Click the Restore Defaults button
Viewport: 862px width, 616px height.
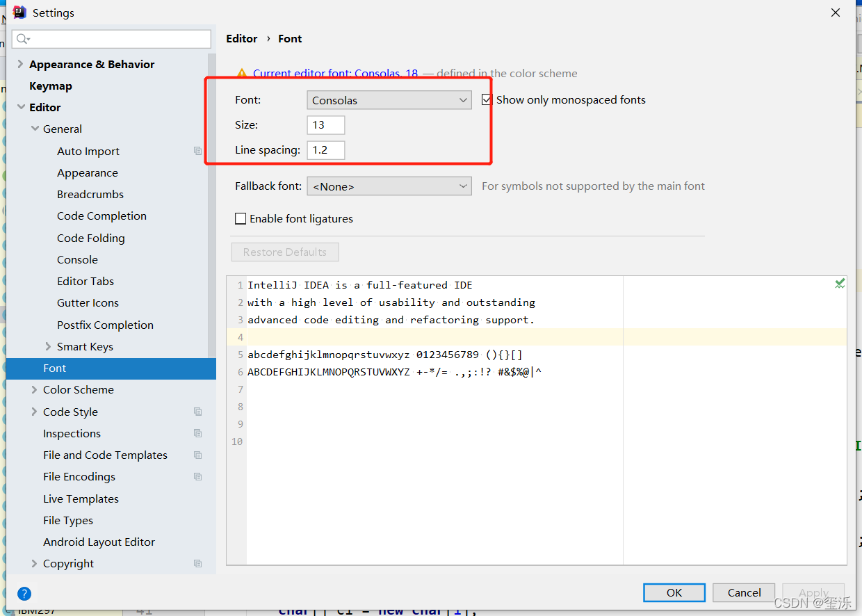285,252
